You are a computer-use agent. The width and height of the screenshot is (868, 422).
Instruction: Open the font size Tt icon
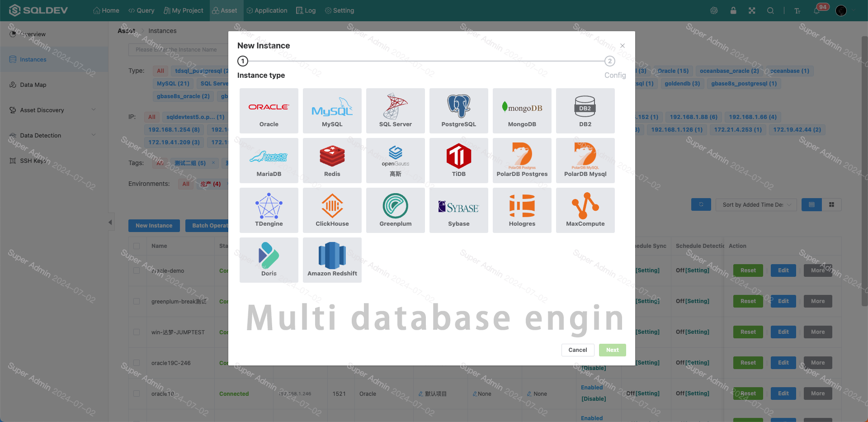coord(797,10)
